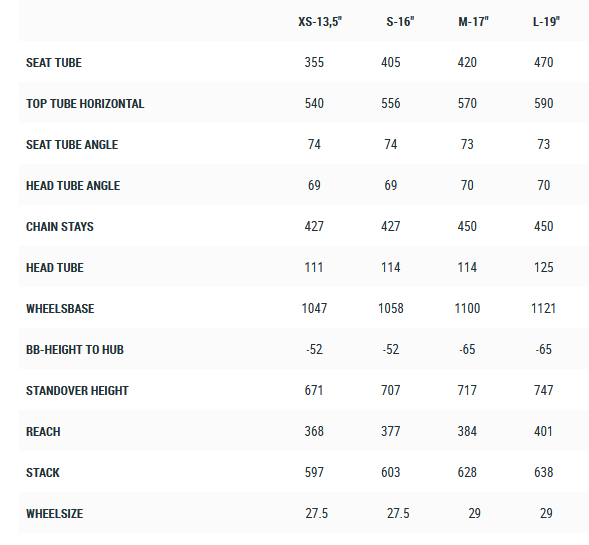Select the wheelbase value 1121

543,308
